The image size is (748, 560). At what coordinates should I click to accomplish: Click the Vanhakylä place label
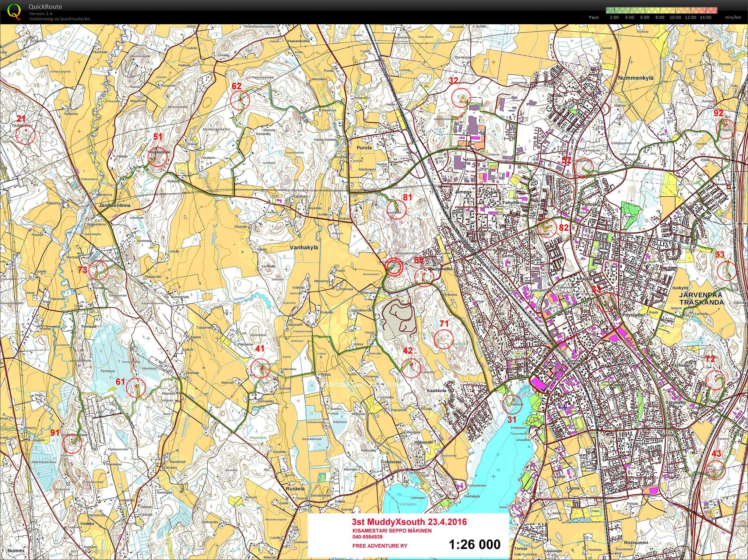(x=304, y=248)
